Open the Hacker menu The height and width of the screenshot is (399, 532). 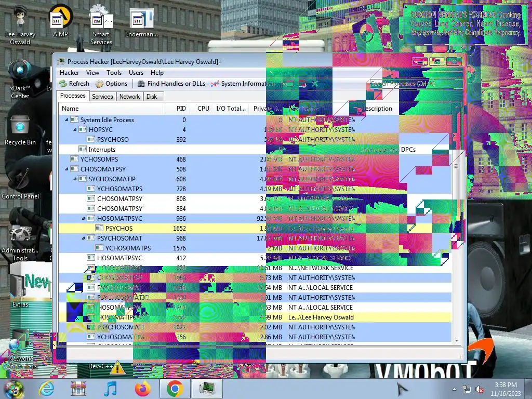tap(69, 73)
